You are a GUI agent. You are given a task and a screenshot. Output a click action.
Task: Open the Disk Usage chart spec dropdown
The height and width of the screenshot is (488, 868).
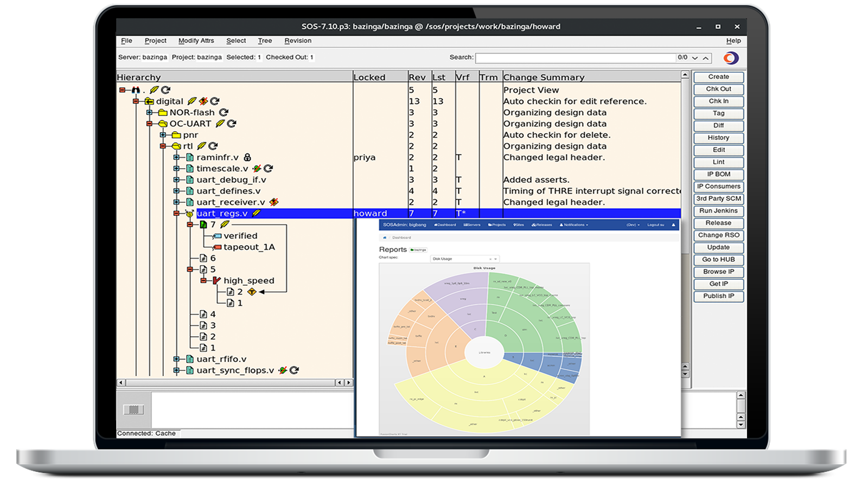click(495, 259)
